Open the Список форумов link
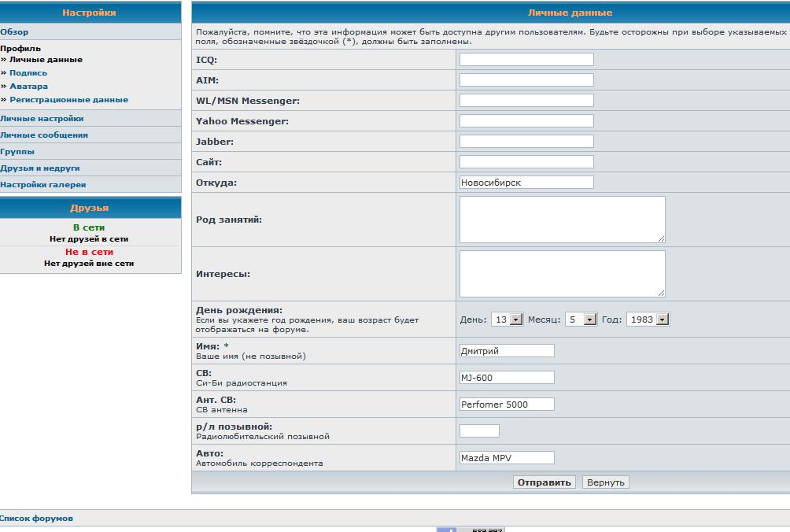 tap(37, 519)
